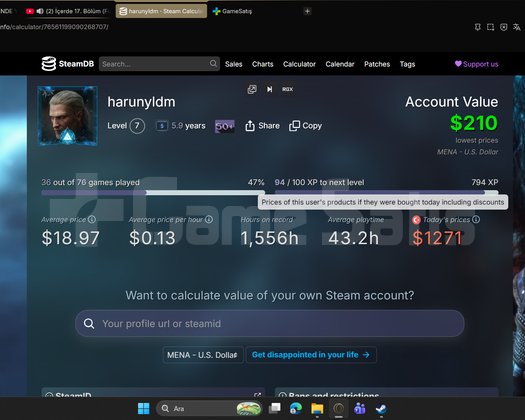Open the Tags menu item

[407, 64]
